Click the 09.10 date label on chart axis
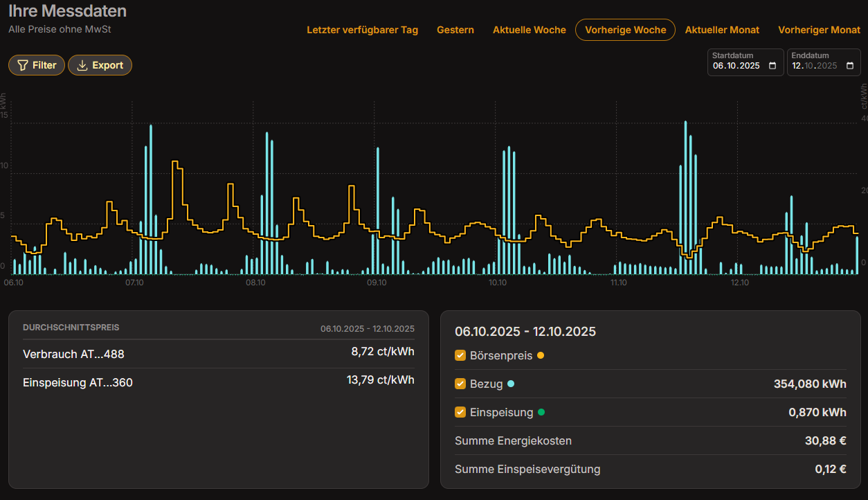868x500 pixels. [x=377, y=283]
